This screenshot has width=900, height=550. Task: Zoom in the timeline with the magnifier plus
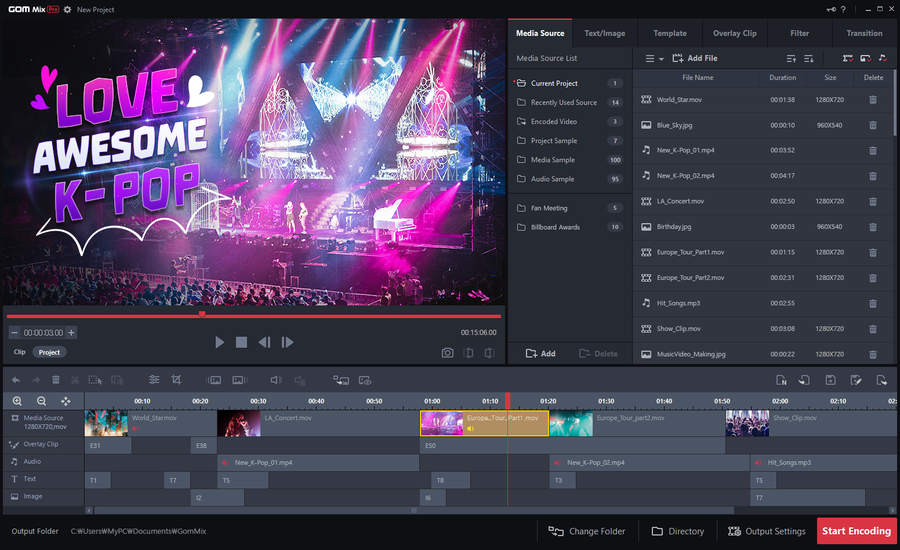click(17, 400)
